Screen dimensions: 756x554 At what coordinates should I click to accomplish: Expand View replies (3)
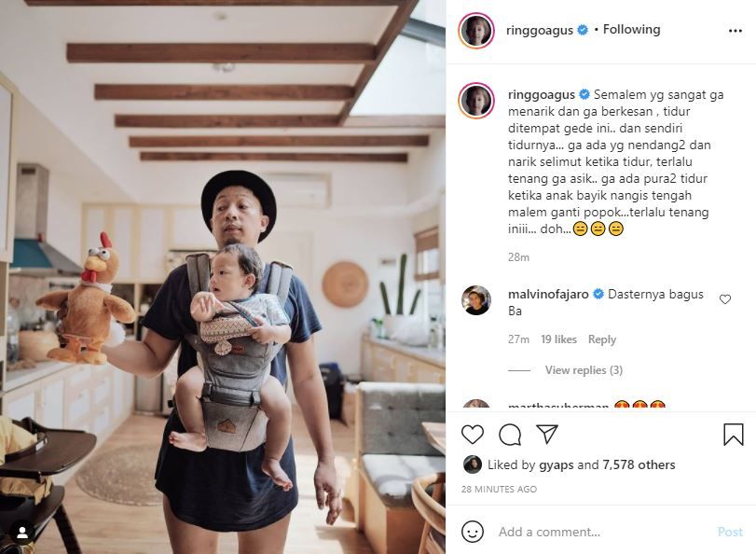(584, 370)
